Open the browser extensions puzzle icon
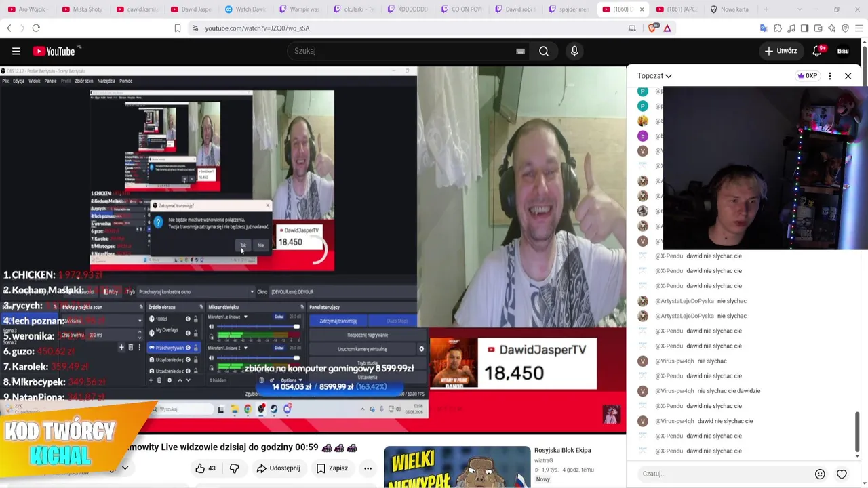 [777, 28]
